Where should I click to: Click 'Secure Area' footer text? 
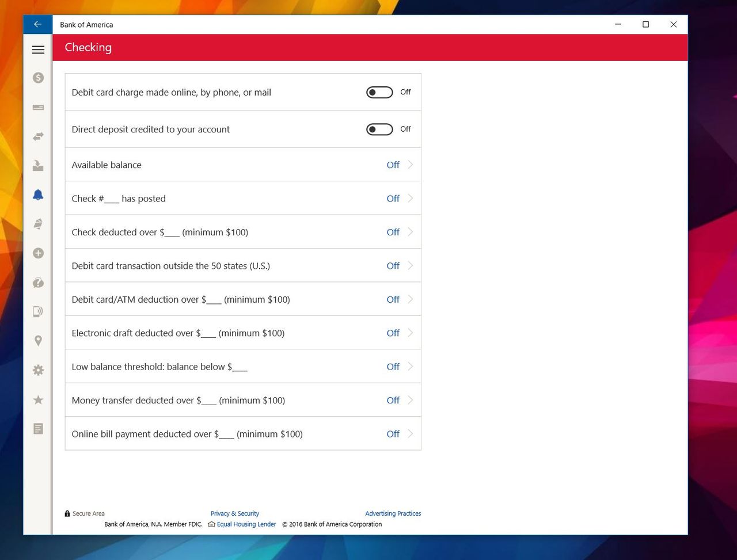[89, 513]
